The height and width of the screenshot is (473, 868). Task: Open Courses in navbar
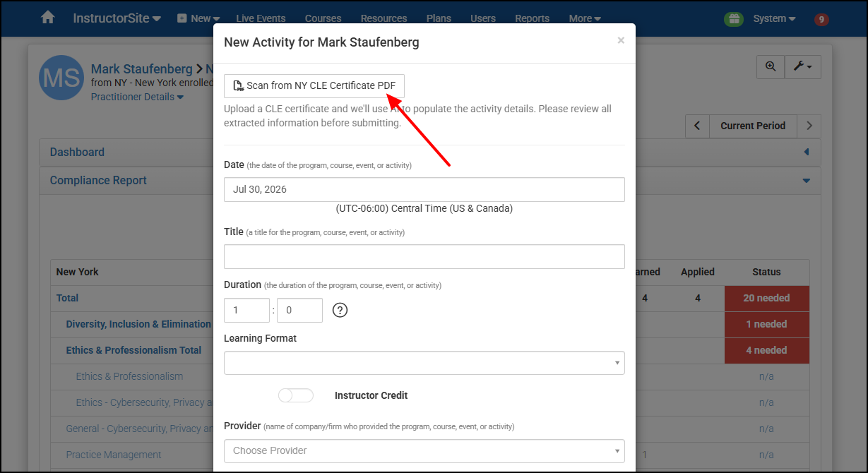323,18
